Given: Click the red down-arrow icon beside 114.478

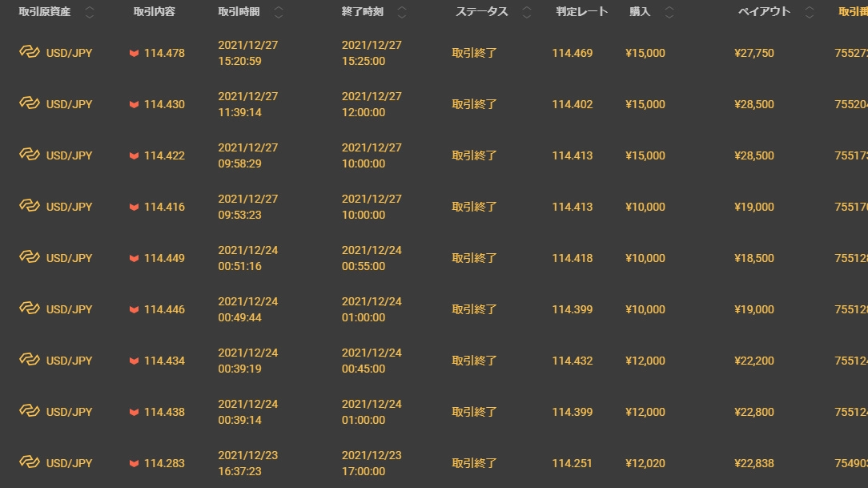Looking at the screenshot, I should point(134,54).
